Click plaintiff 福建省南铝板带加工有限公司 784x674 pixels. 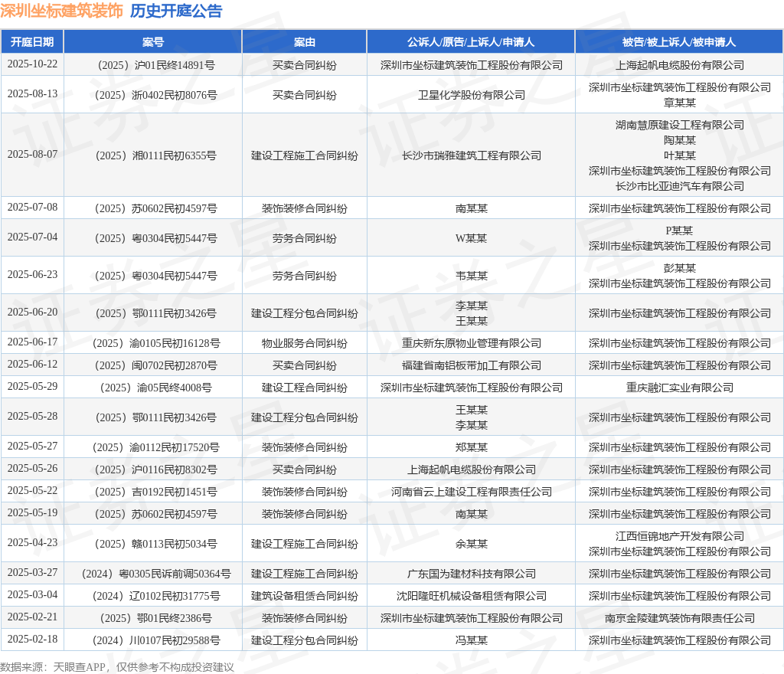point(472,365)
